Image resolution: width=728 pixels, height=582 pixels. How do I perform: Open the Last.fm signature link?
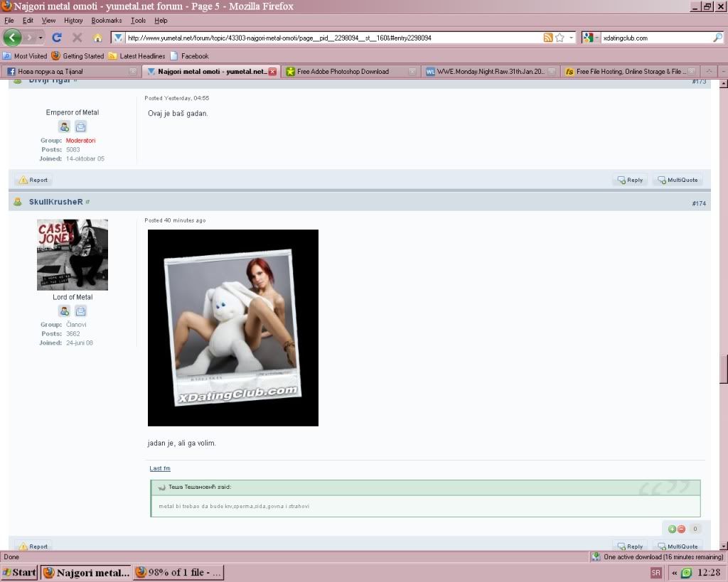click(160, 468)
